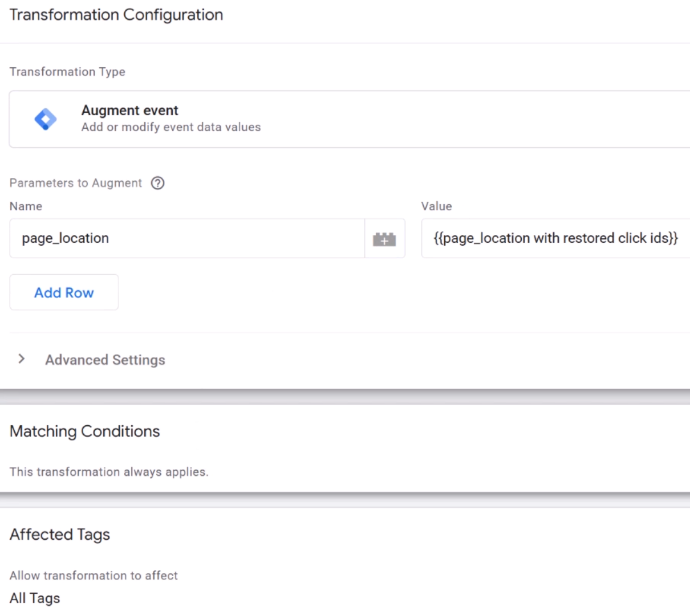Click 'Allow transformation to affect' label
The height and width of the screenshot is (611, 690).
[94, 575]
